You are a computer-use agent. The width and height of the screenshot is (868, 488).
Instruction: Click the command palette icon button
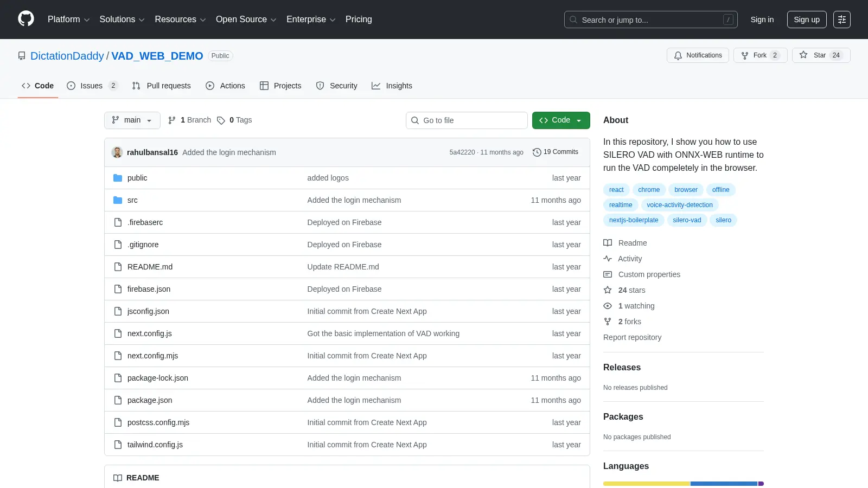[x=842, y=20]
